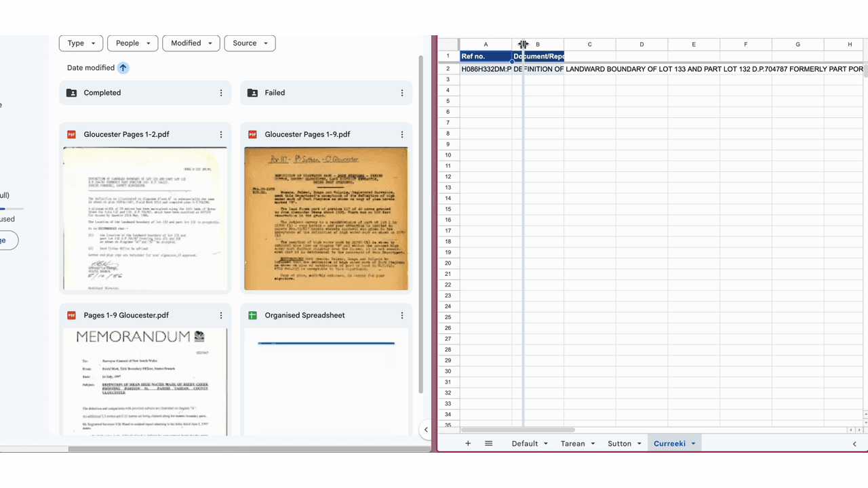Open more actions for Organised Spreadsheet
868x488 pixels.
(x=402, y=315)
